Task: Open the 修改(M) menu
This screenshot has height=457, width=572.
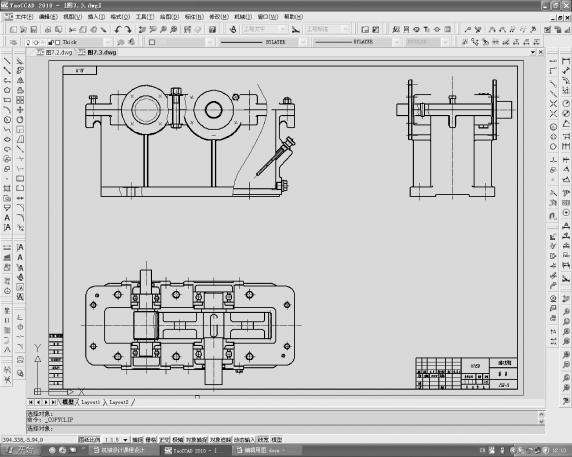Action: pos(219,17)
